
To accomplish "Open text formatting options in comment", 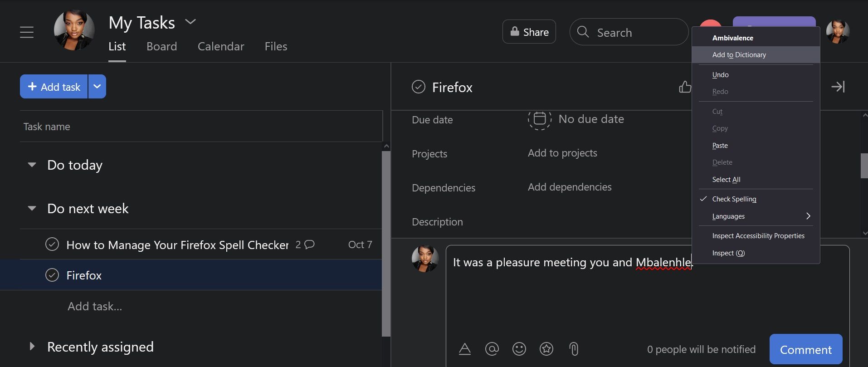I will 465,349.
